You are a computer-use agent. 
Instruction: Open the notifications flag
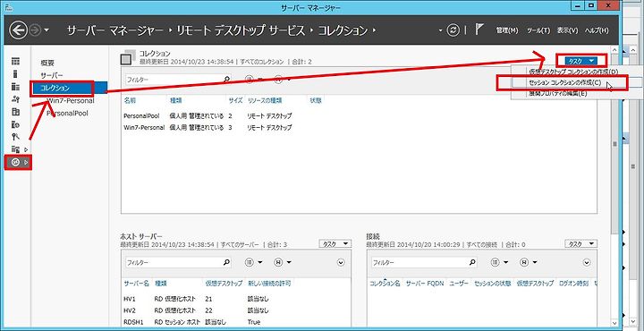(479, 30)
